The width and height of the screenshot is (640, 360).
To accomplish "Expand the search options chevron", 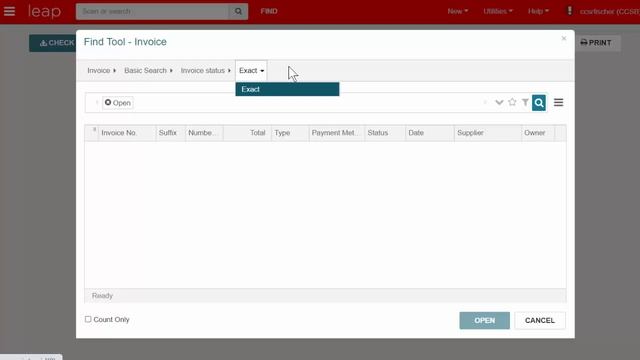I will [x=499, y=102].
